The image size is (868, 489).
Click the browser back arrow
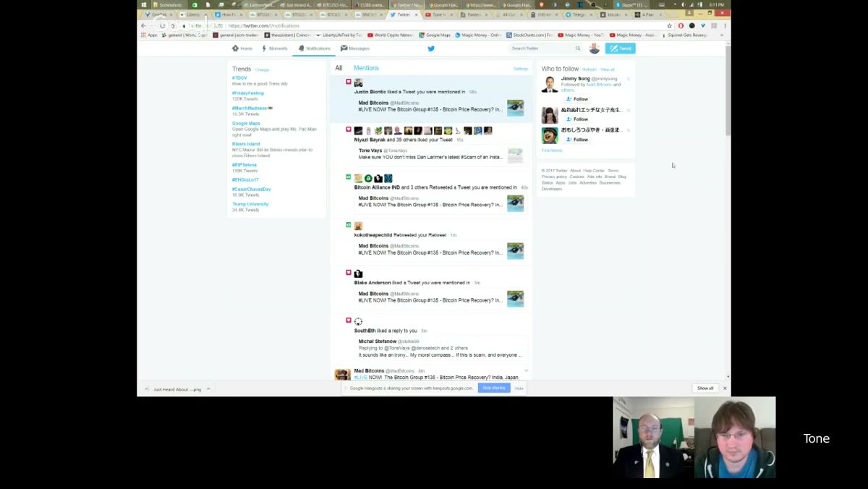tap(143, 26)
